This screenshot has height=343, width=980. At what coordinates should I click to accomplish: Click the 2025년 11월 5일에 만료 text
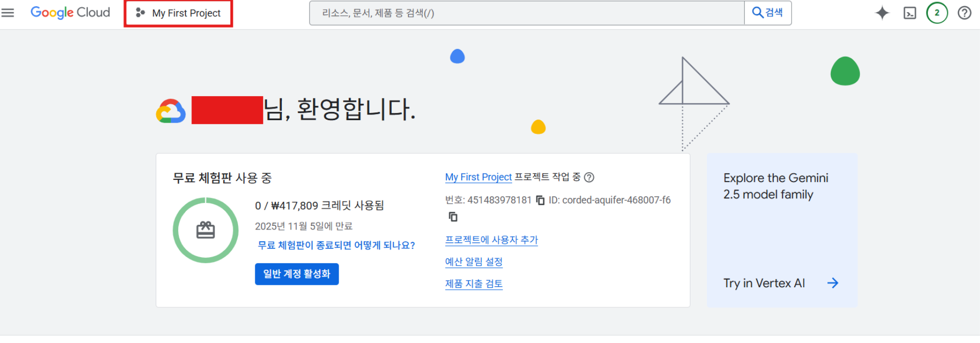303,226
